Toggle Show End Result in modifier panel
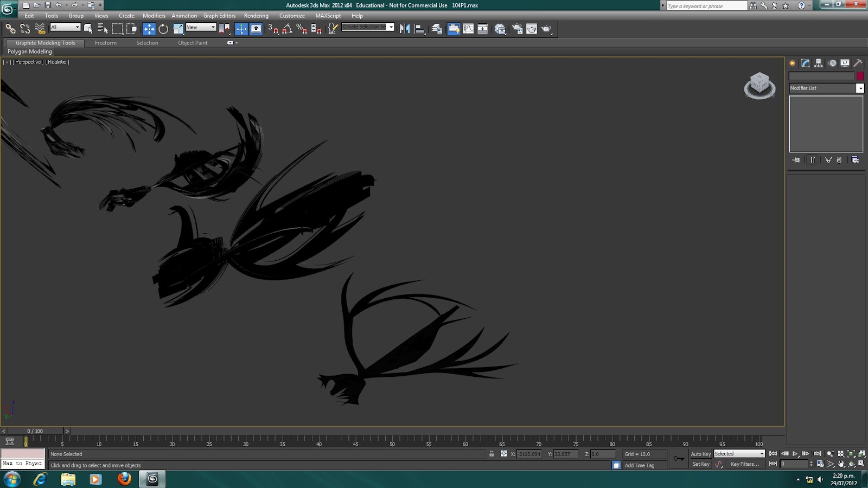 click(x=812, y=160)
